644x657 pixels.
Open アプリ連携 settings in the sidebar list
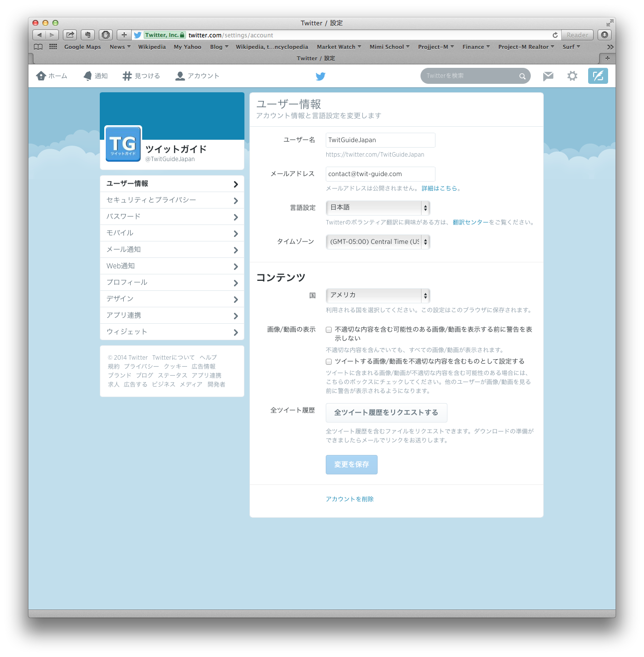[x=172, y=315]
